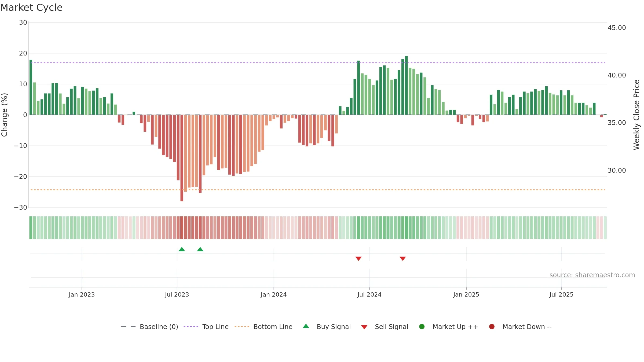This screenshot has height=362, width=644.
Task: Click the Weekly Close Price axis label
Action: [636, 115]
